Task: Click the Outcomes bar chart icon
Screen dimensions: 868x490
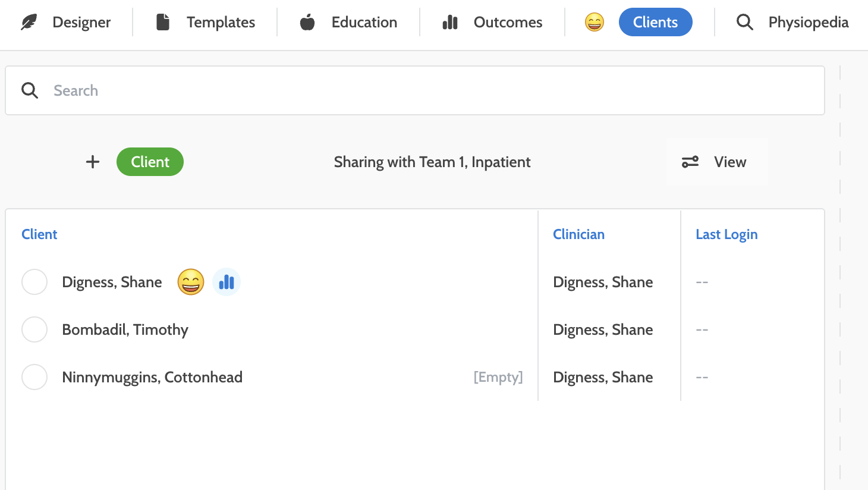Action: click(450, 23)
